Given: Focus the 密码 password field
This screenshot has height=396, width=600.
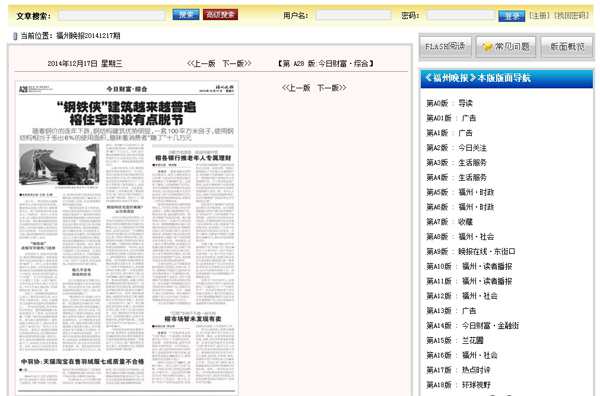Looking at the screenshot, I should click(x=461, y=15).
